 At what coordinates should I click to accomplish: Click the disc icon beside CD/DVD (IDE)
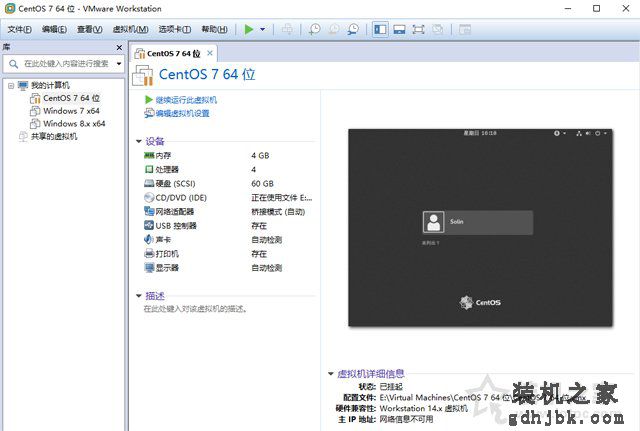(x=149, y=198)
